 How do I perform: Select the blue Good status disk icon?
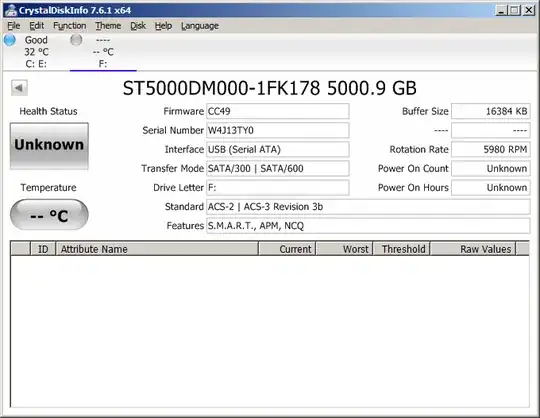click(x=10, y=40)
